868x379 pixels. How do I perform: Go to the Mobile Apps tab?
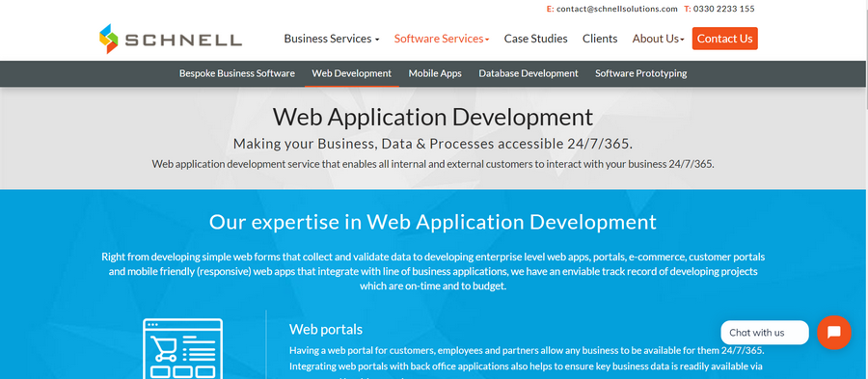(435, 73)
